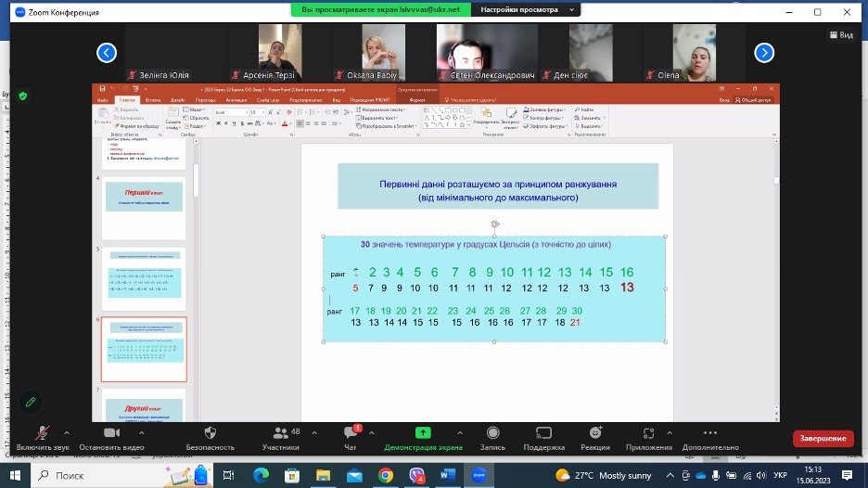Click the green Демонстрация экрана icon
The width and height of the screenshot is (868, 488).
tap(423, 433)
